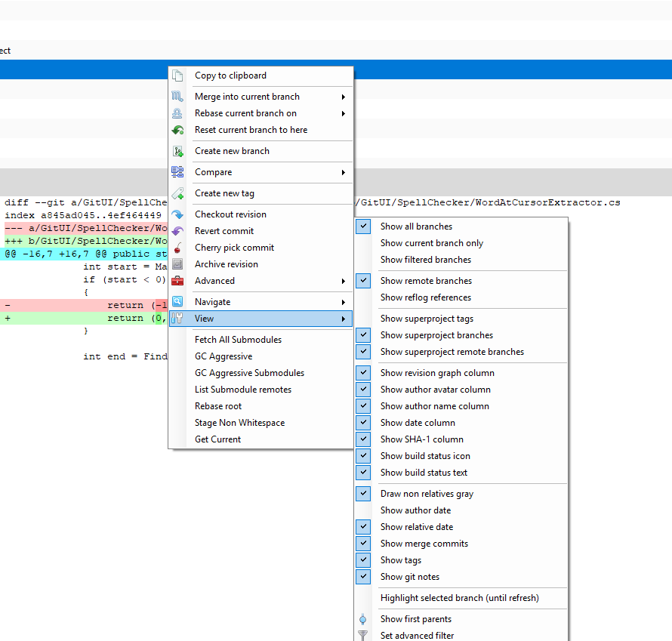Choose Reset current branch to here

pyautogui.click(x=261, y=131)
